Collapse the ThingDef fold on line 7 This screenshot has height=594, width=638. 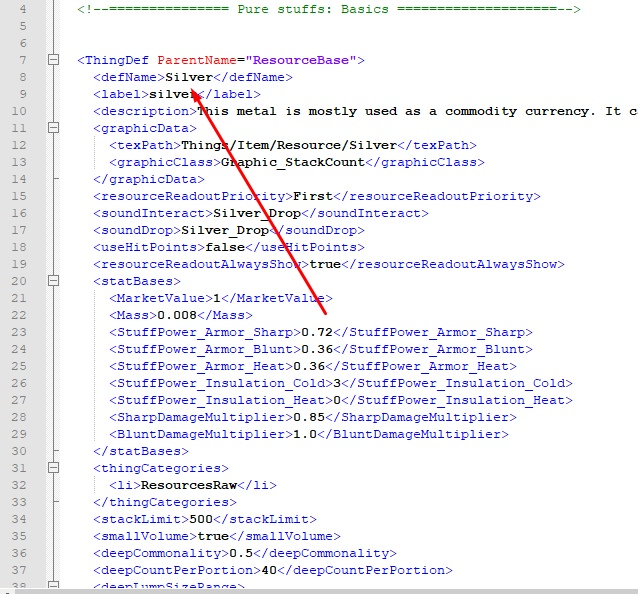coord(53,60)
